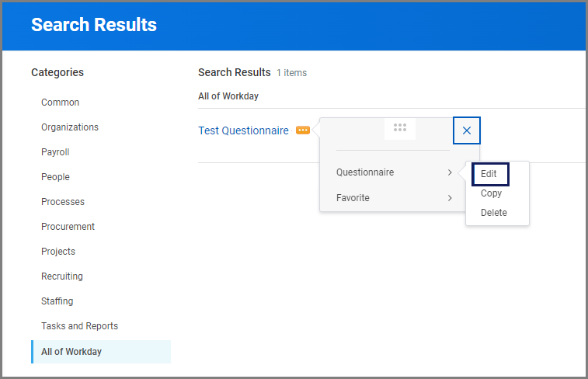Choose the Recruiting category
Screen dimensions: 588x379
[x=62, y=276]
